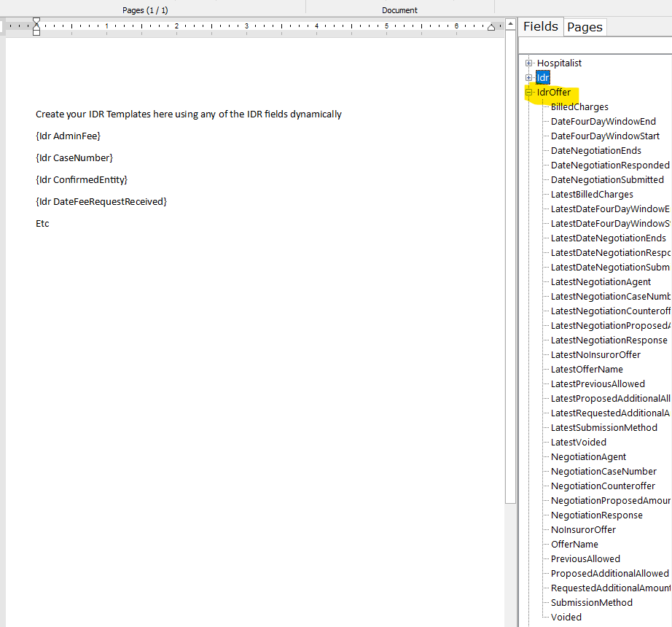Viewport: 672px width, 627px height.
Task: Select the Hospitalist tree item label
Action: pyautogui.click(x=559, y=63)
